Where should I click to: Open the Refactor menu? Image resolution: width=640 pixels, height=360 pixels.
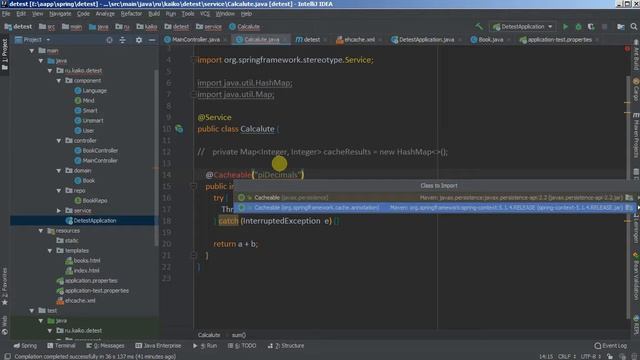(x=131, y=14)
